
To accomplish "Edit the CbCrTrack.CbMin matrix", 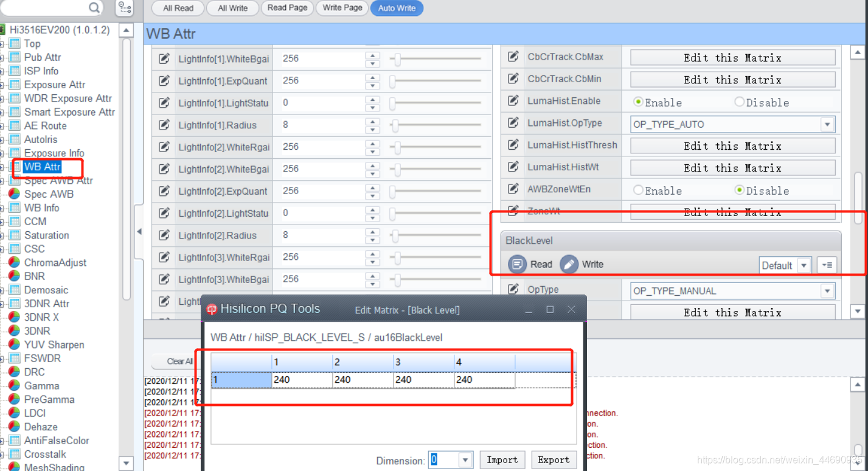I will point(732,80).
